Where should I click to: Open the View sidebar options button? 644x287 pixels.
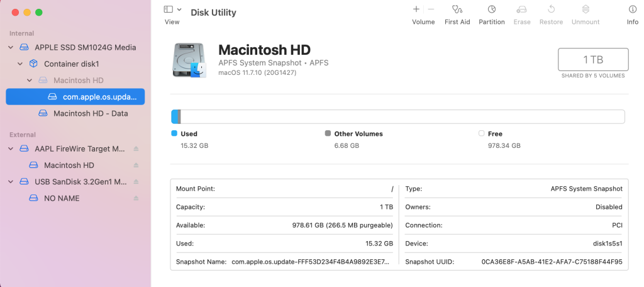click(169, 9)
